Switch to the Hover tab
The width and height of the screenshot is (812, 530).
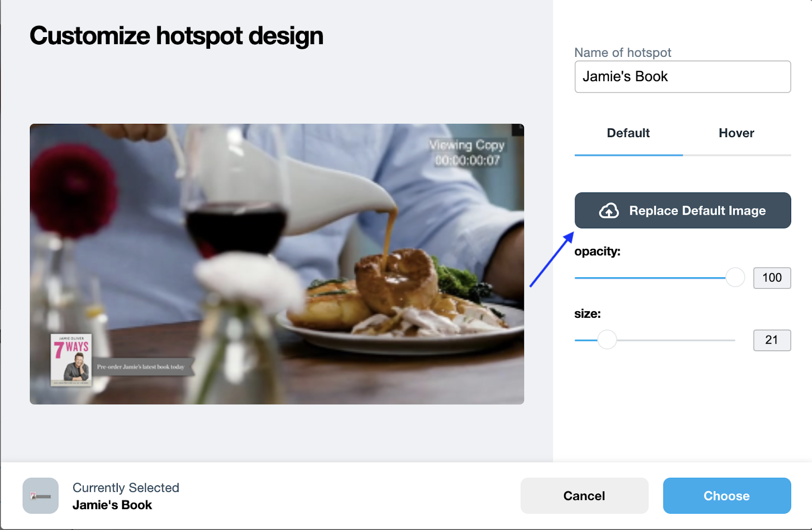point(736,133)
